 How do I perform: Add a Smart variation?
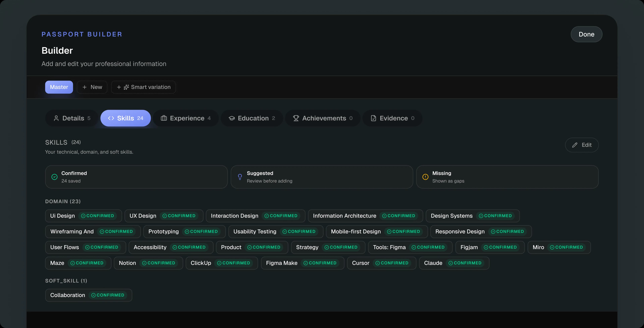pos(144,87)
